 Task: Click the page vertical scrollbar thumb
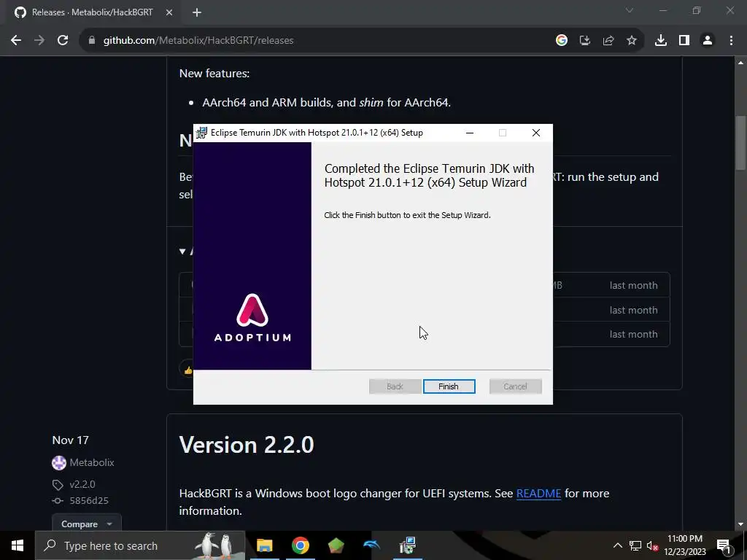(740, 143)
